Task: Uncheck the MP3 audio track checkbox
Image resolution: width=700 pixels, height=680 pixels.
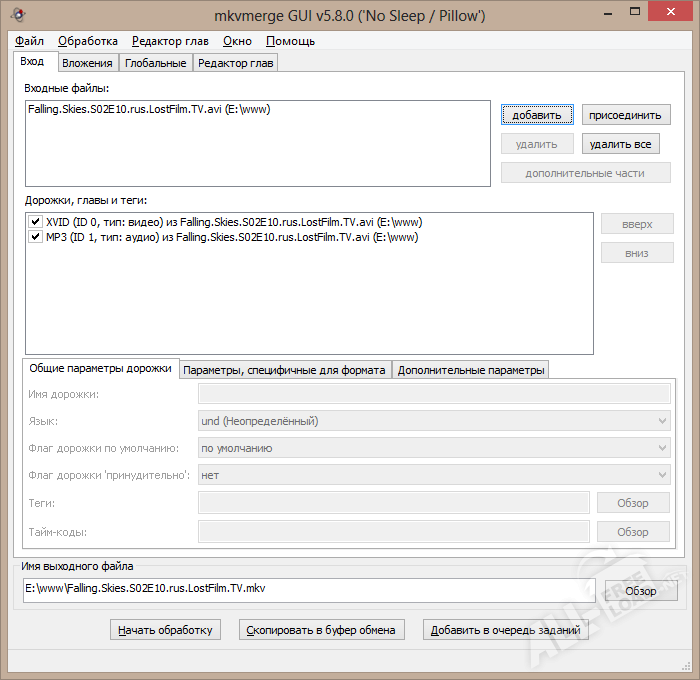Action: click(x=36, y=238)
